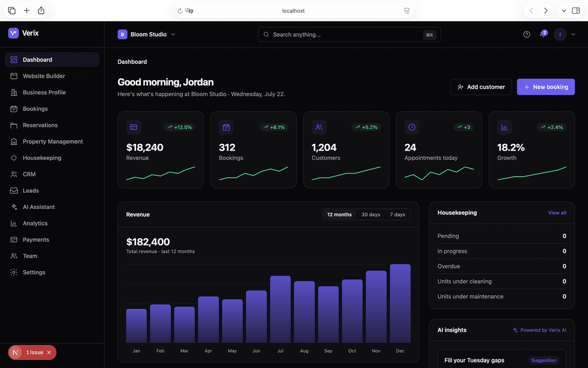
Task: Click the Add customer button
Action: (x=481, y=87)
